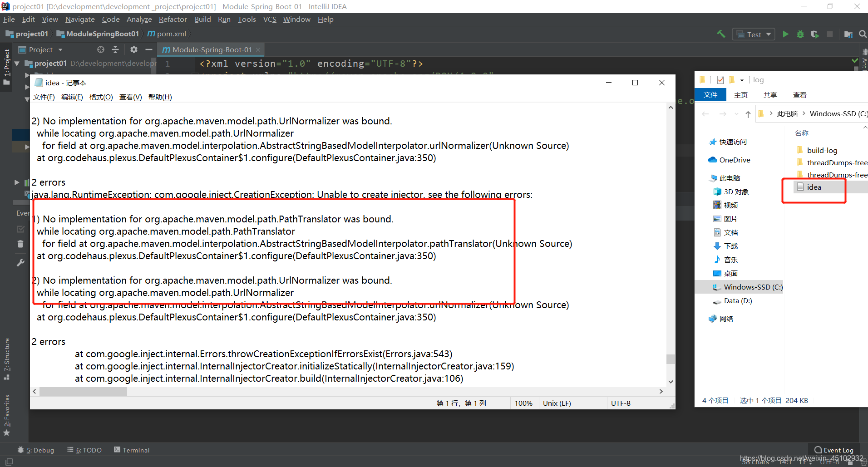Click the trash icon in left panel

click(20, 244)
